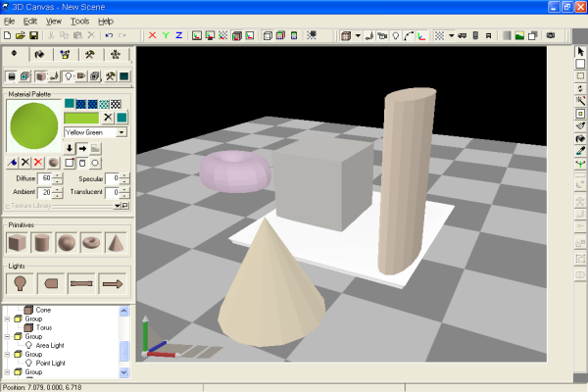
Task: Add a spot light from Lights panel
Action: point(51,283)
